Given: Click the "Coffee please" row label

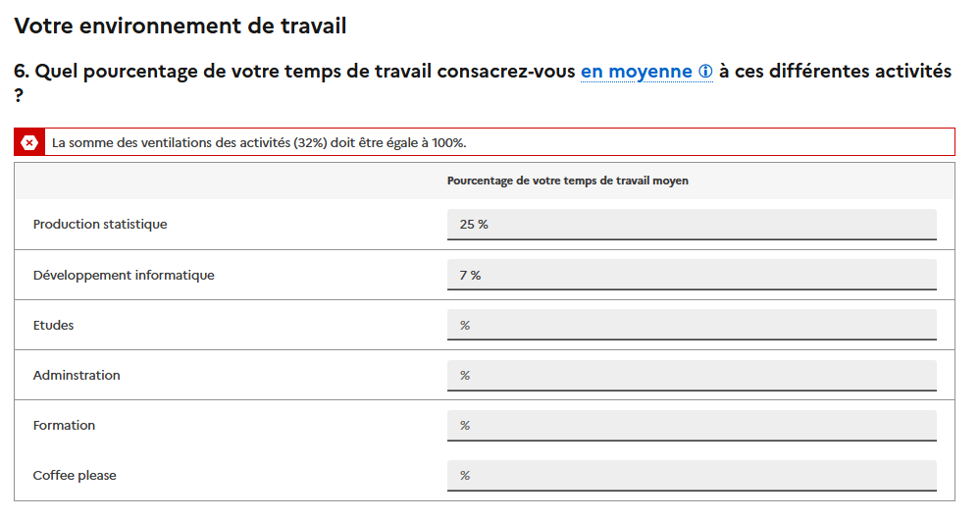Looking at the screenshot, I should [x=75, y=475].
